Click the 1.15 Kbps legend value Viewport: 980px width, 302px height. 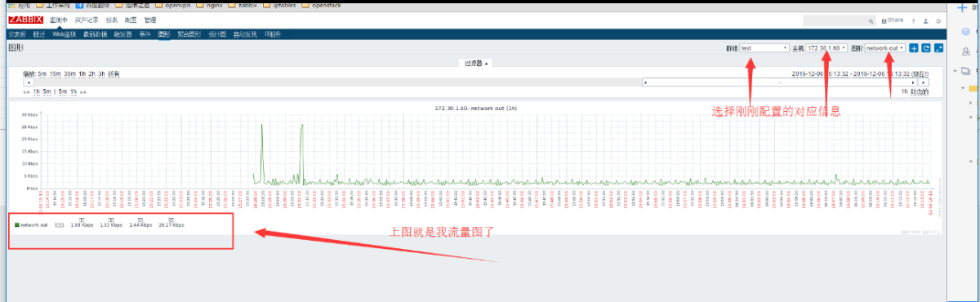(x=110, y=224)
